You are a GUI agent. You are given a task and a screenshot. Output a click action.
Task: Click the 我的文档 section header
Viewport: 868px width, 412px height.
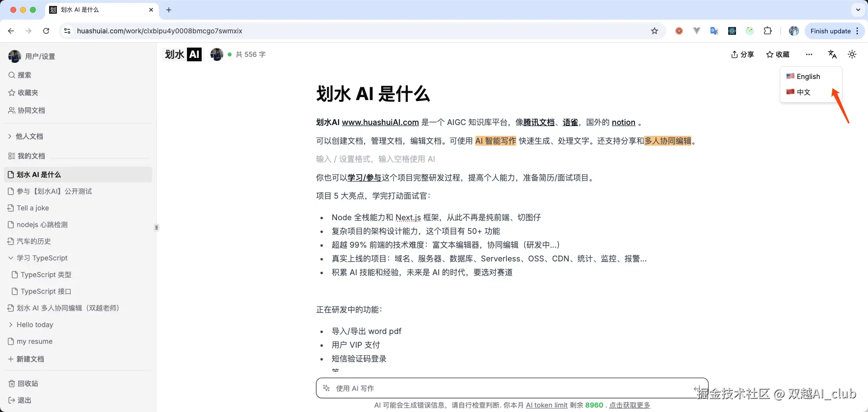(x=26, y=156)
